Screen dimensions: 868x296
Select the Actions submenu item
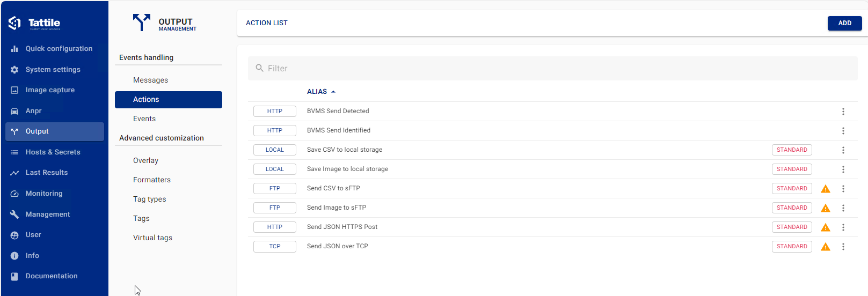pos(169,100)
